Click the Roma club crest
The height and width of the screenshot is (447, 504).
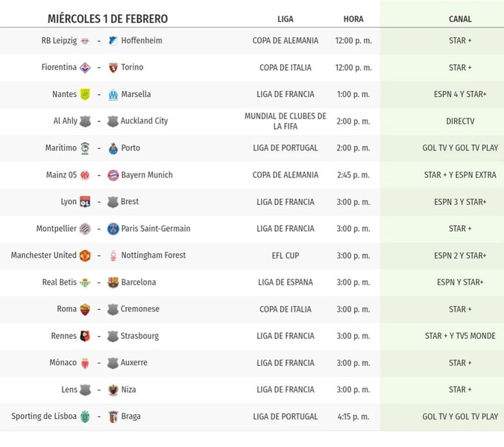click(85, 309)
